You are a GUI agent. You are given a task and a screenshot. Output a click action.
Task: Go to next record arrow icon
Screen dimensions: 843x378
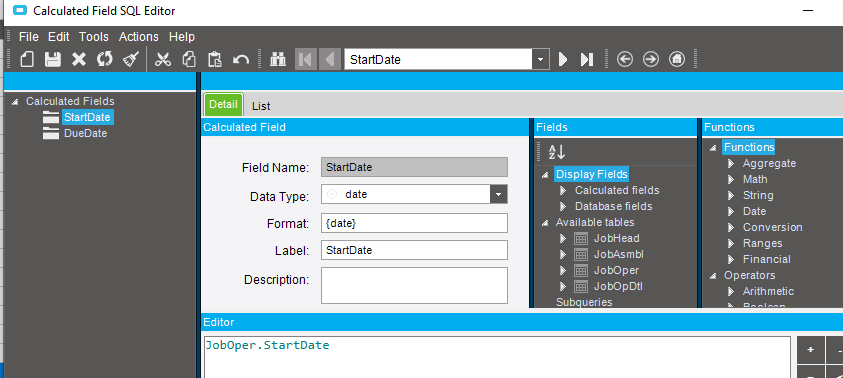coord(563,59)
